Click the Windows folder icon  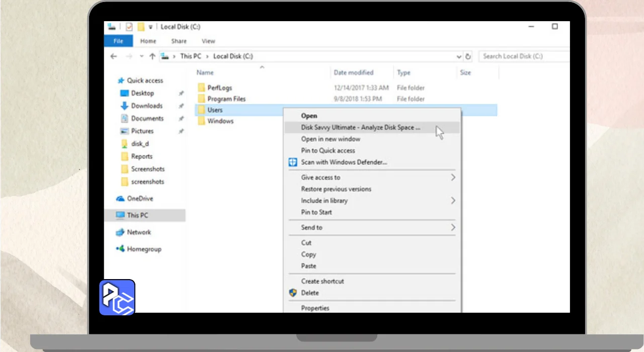point(202,121)
